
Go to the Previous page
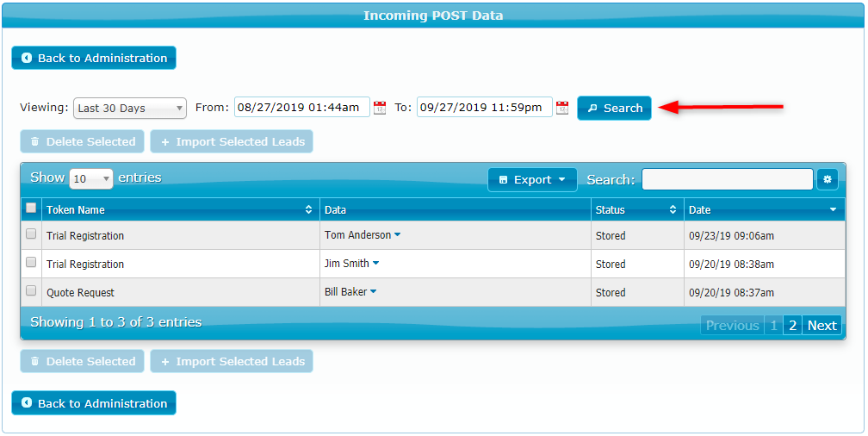pyautogui.click(x=732, y=325)
